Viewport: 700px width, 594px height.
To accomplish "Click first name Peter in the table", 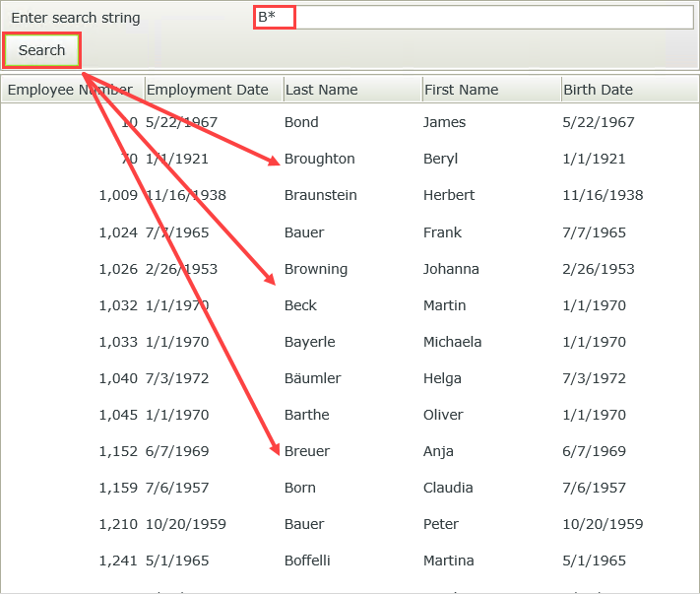I will (x=441, y=524).
